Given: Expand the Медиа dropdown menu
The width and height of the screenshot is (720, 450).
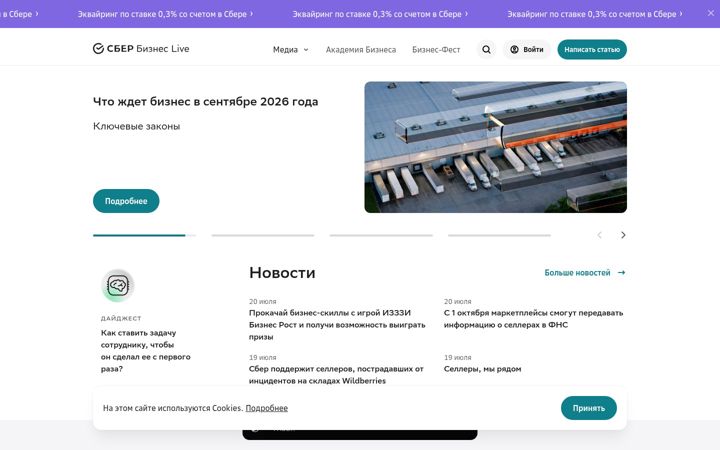Looking at the screenshot, I should coord(291,50).
